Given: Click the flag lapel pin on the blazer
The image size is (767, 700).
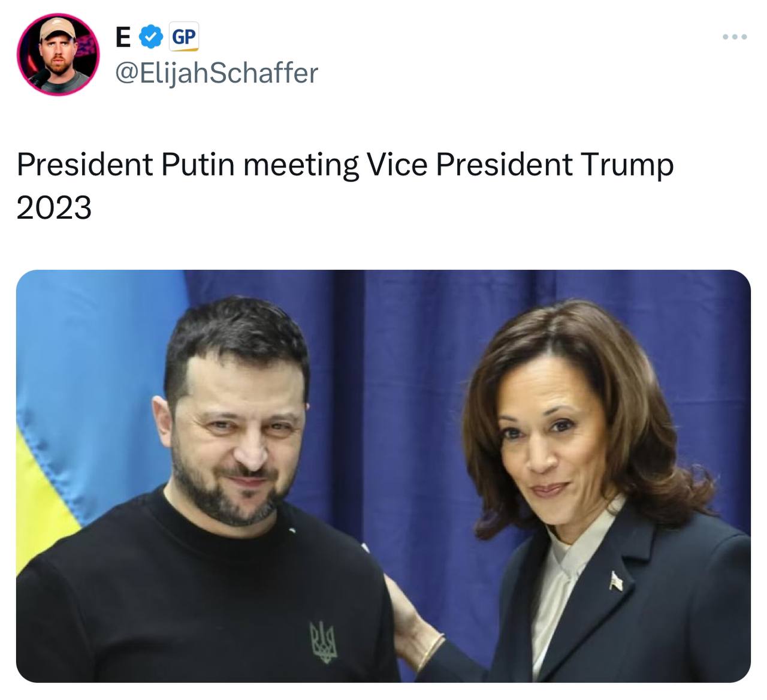Looking at the screenshot, I should click(617, 580).
